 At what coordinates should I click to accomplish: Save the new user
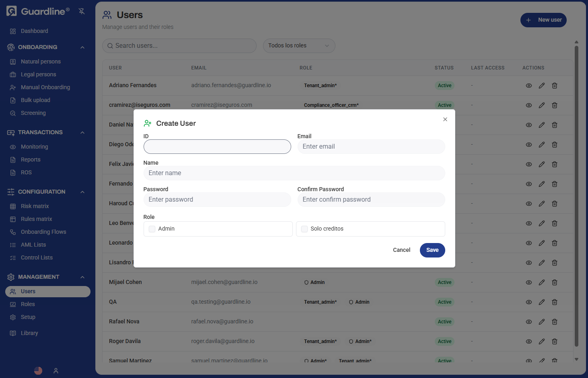tap(432, 250)
